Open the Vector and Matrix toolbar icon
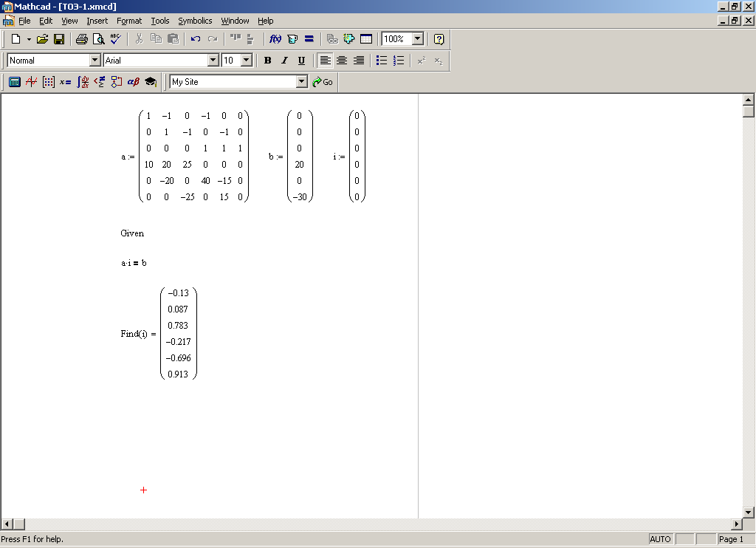756x548 pixels. [48, 82]
